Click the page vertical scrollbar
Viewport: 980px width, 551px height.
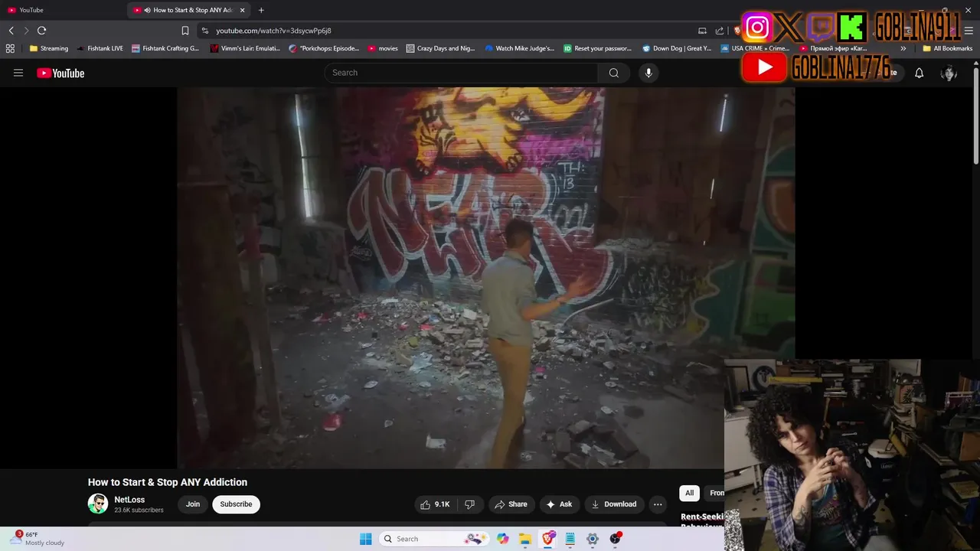976,115
